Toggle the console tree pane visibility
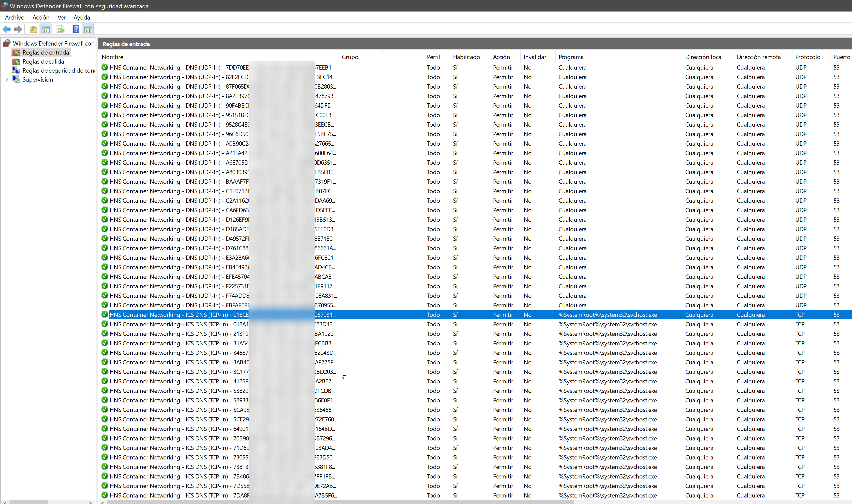The height and width of the screenshot is (504, 852). [46, 29]
